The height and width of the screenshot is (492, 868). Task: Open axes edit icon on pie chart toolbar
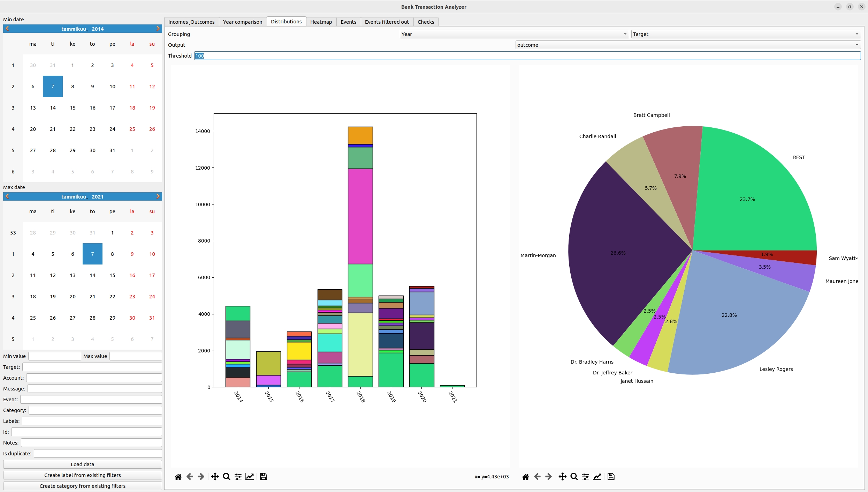[597, 477]
